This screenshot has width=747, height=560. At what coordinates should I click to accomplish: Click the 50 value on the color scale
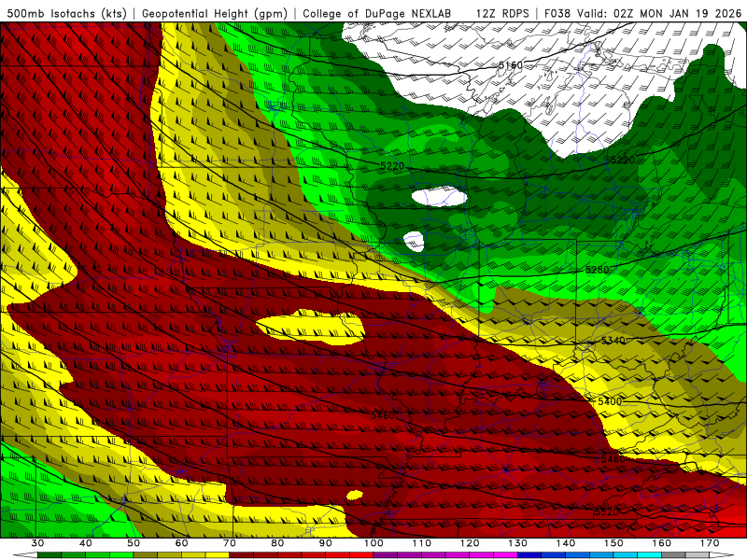(134, 543)
